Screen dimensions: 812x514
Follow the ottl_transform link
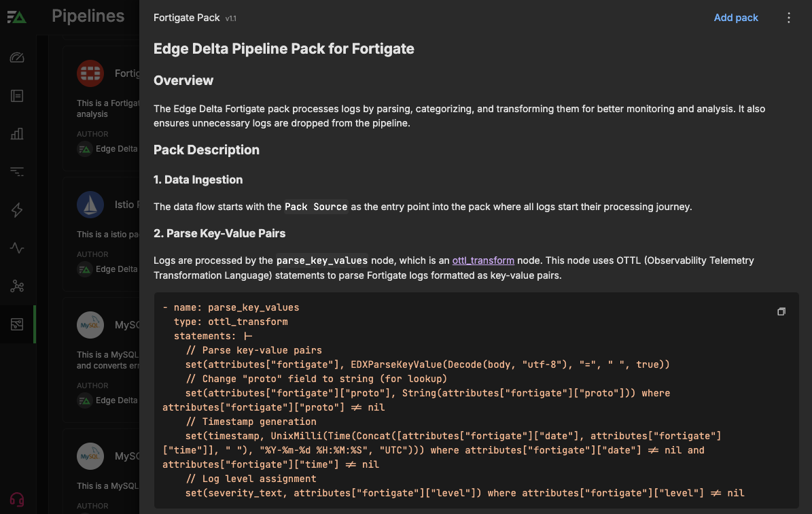(x=483, y=260)
